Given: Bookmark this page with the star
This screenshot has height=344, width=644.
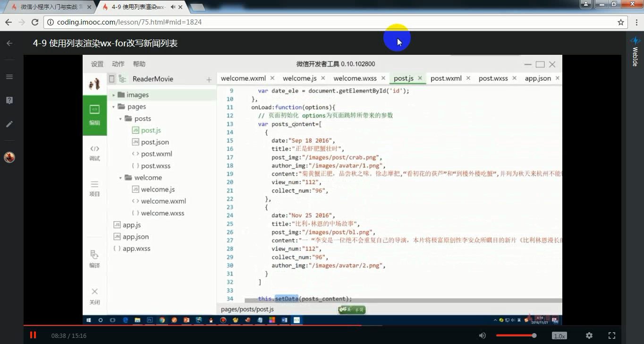Looking at the screenshot, I should pyautogui.click(x=621, y=22).
